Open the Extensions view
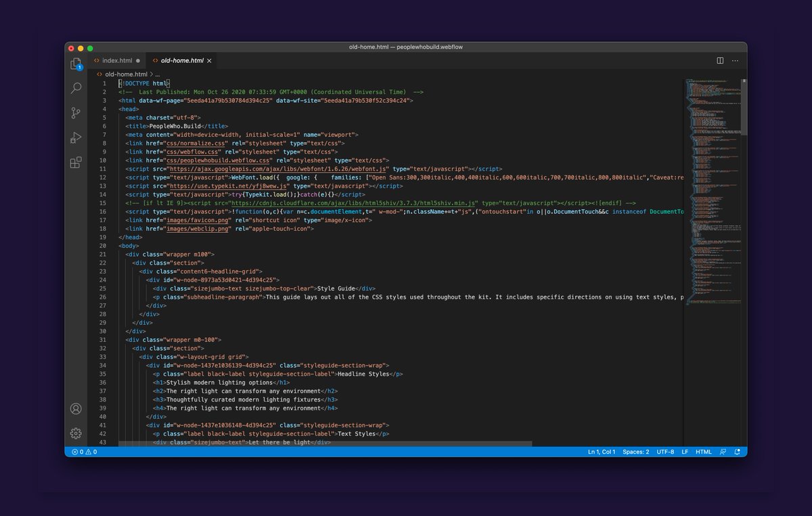The width and height of the screenshot is (812, 516). (x=76, y=162)
